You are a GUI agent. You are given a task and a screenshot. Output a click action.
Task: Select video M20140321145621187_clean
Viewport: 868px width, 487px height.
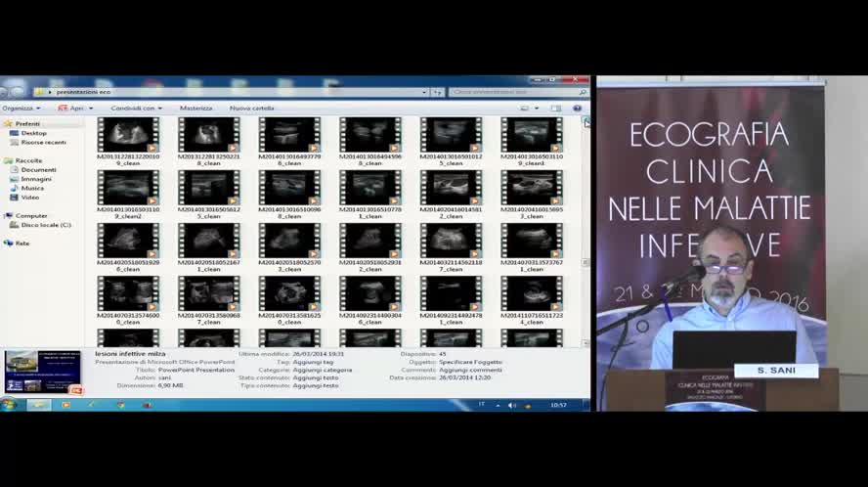[x=451, y=247]
